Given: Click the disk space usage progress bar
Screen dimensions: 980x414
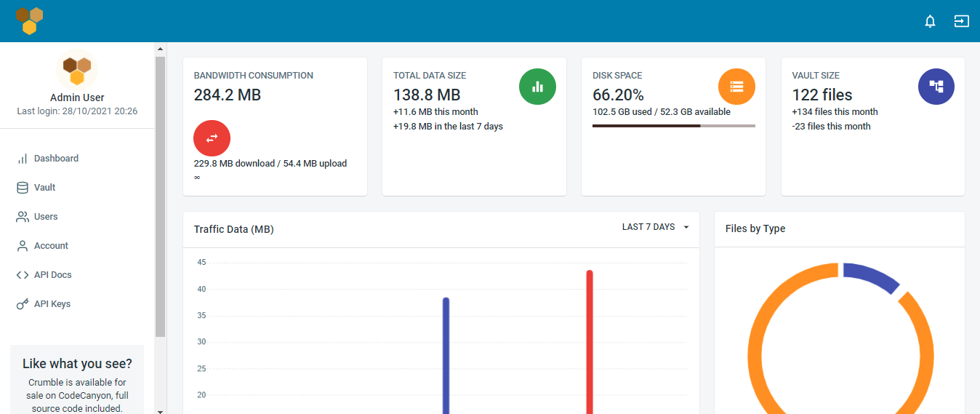Looking at the screenshot, I should [x=673, y=126].
